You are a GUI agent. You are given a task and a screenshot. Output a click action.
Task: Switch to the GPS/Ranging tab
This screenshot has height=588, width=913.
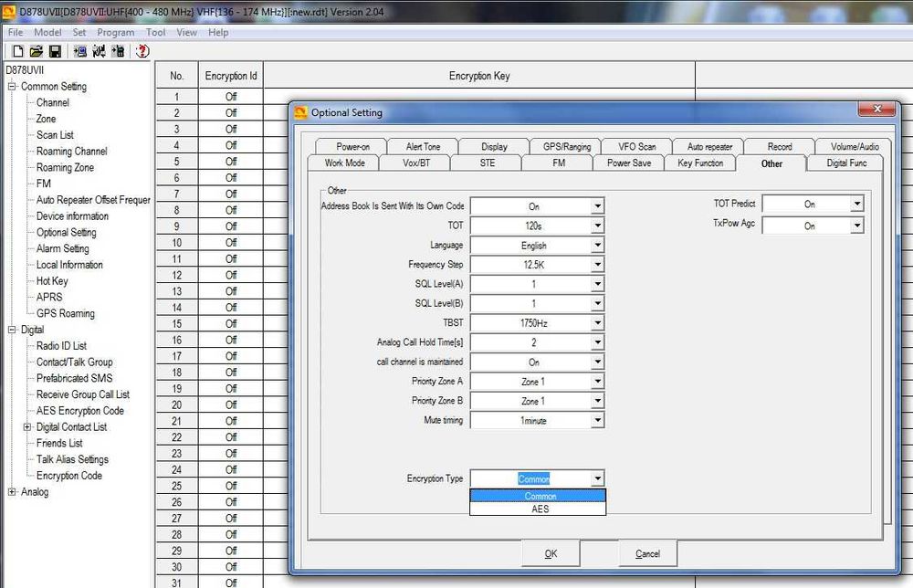click(567, 147)
